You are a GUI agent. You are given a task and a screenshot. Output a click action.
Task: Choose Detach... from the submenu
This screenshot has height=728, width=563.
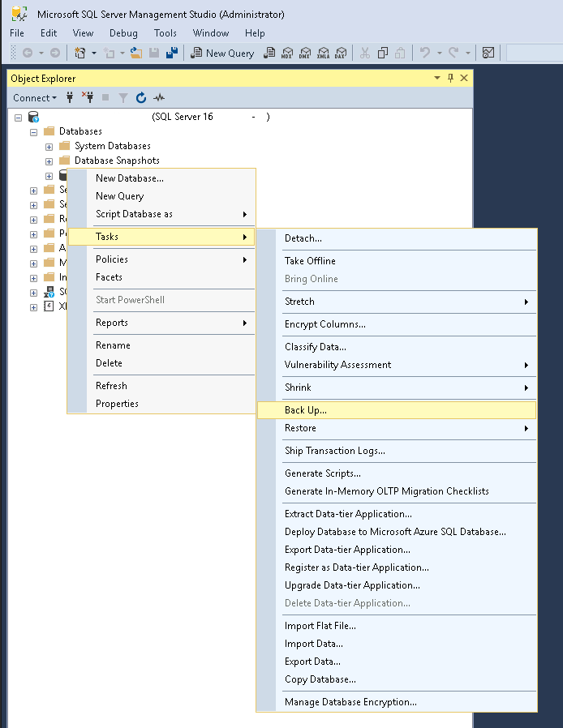397,238
